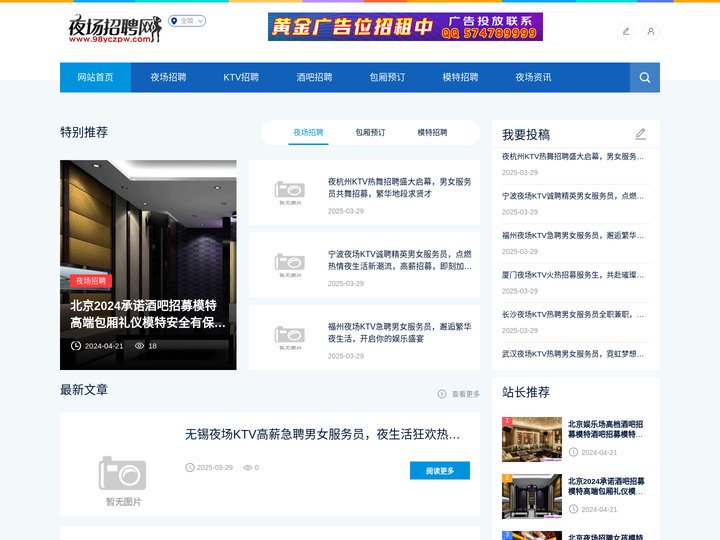Click circle arrow icon next to 查看更多
The height and width of the screenshot is (540, 720).
coord(442,394)
